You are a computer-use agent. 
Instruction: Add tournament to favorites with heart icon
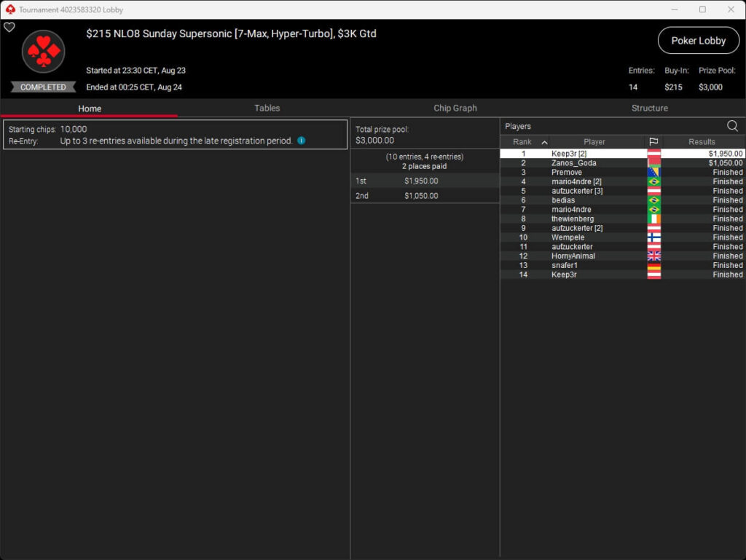pos(9,27)
